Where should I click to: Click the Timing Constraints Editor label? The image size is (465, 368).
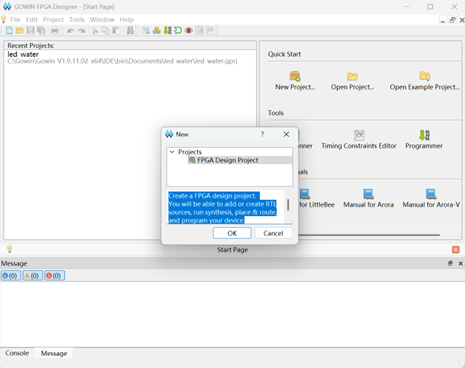(359, 146)
